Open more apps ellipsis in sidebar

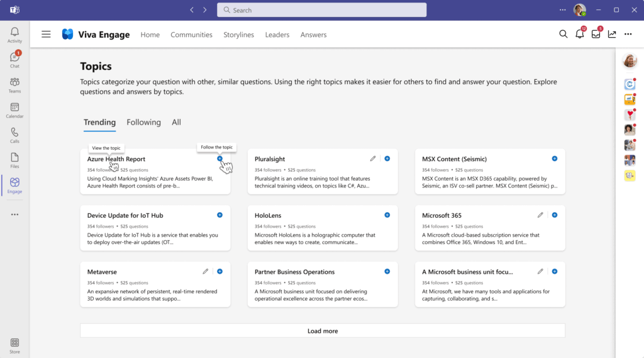(14, 215)
